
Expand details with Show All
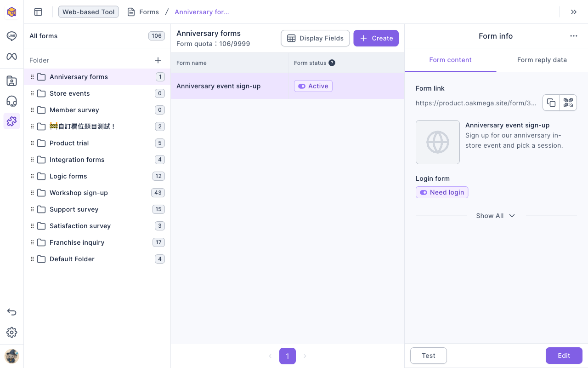(496, 216)
